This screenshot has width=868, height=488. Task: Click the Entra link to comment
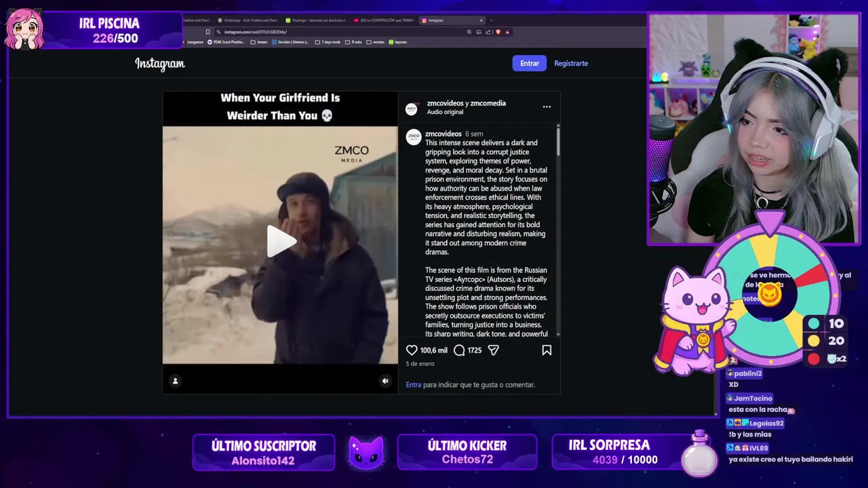[x=414, y=384]
